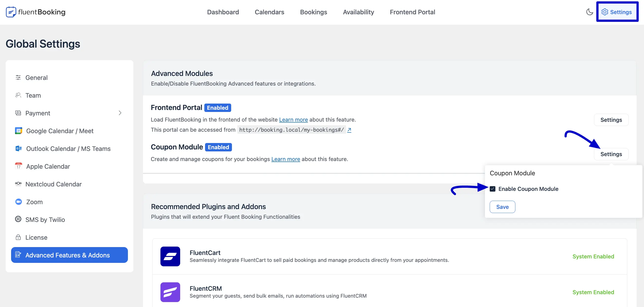Click Save in Coupon Module popover
This screenshot has width=644, height=307.
502,207
